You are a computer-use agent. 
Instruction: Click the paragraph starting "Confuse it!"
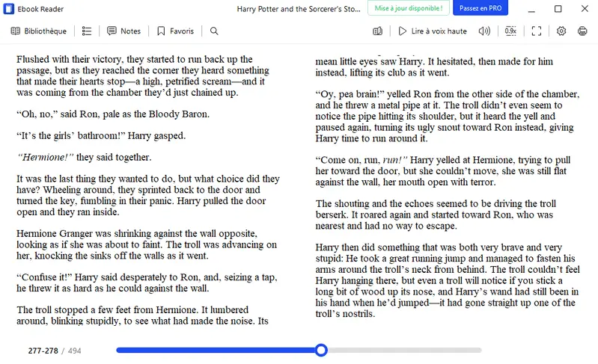tap(147, 283)
